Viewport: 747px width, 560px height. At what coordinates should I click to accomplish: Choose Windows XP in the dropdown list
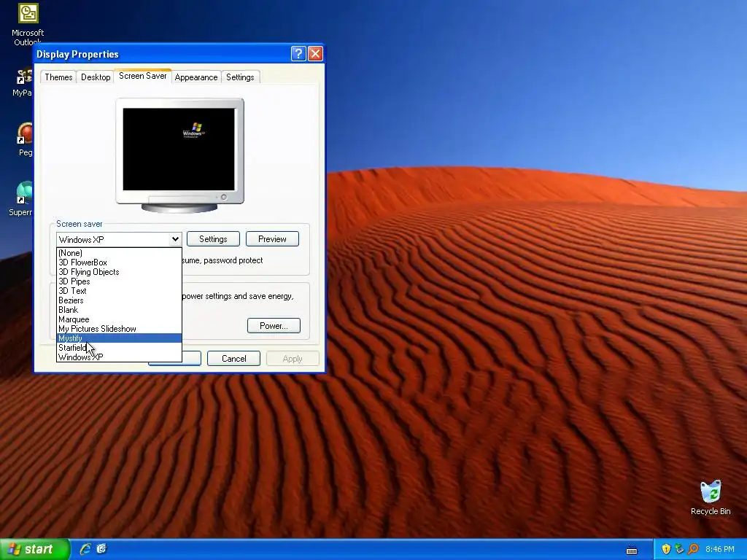point(119,357)
